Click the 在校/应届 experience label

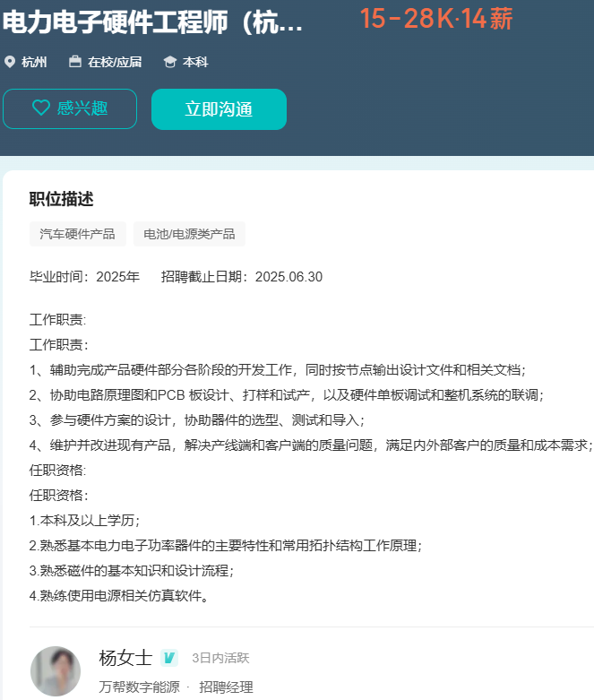(x=114, y=62)
